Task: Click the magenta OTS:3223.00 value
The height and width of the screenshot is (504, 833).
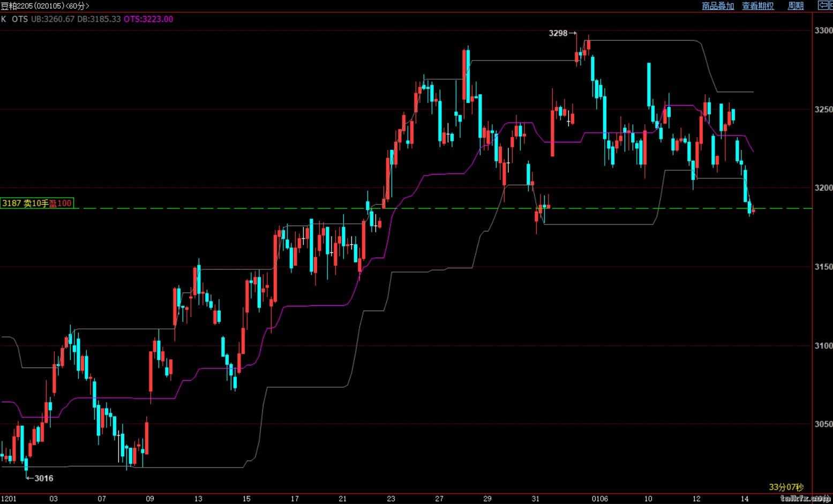Action: click(x=148, y=19)
